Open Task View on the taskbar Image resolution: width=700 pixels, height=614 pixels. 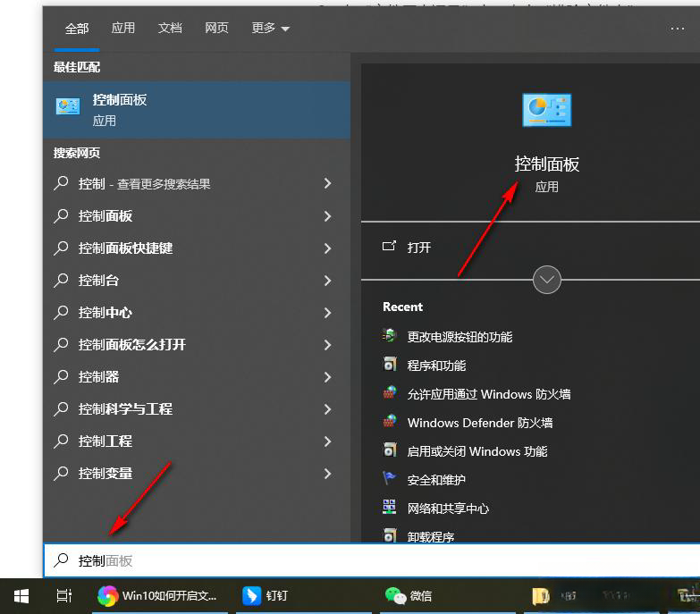pyautogui.click(x=64, y=596)
